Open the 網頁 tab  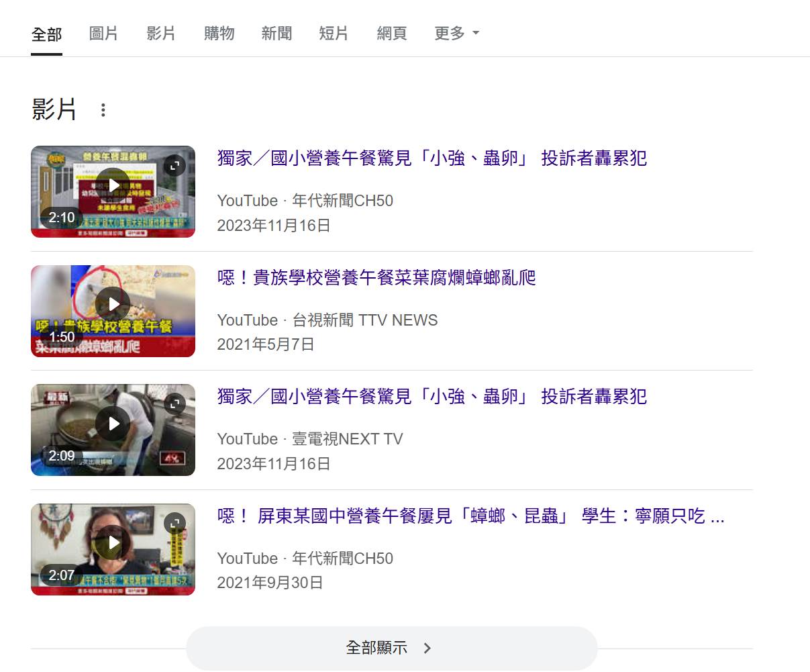(392, 34)
